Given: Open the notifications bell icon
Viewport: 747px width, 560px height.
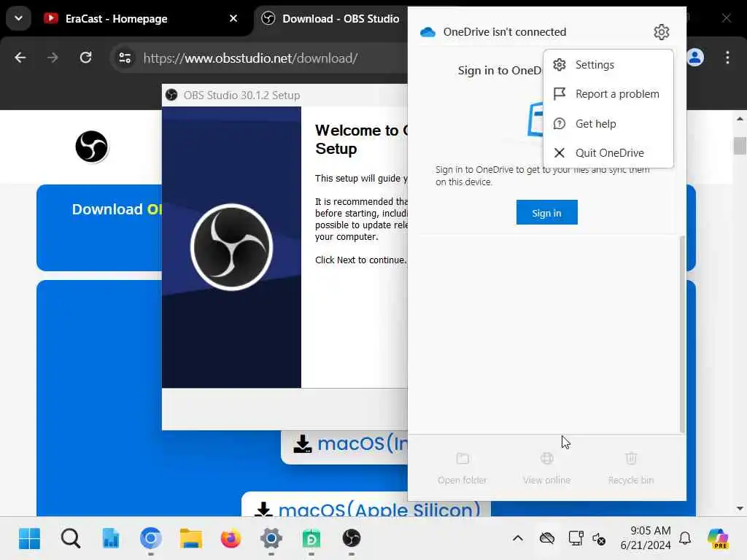Looking at the screenshot, I should tap(686, 539).
